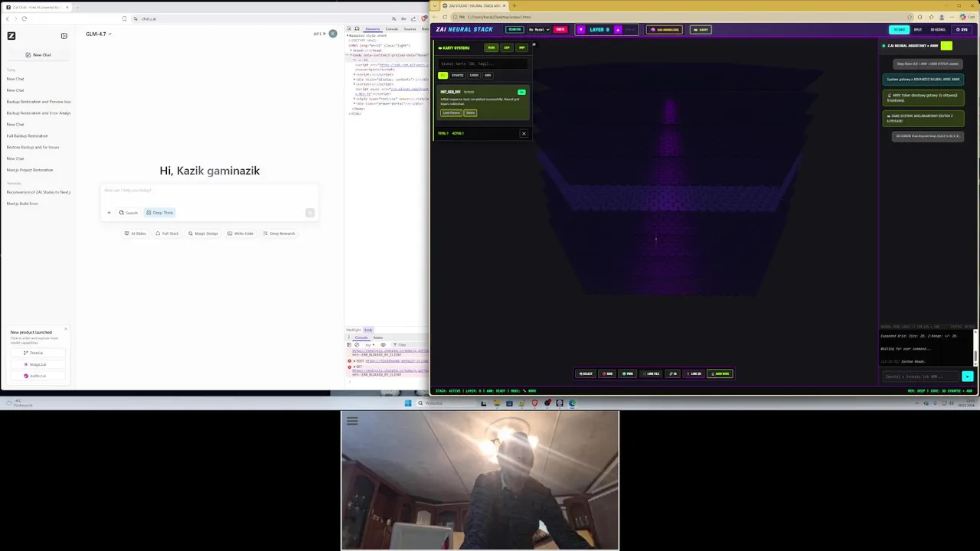Select the ANW WIRE tool
Viewport: 980px width, 551px height.
(x=720, y=373)
